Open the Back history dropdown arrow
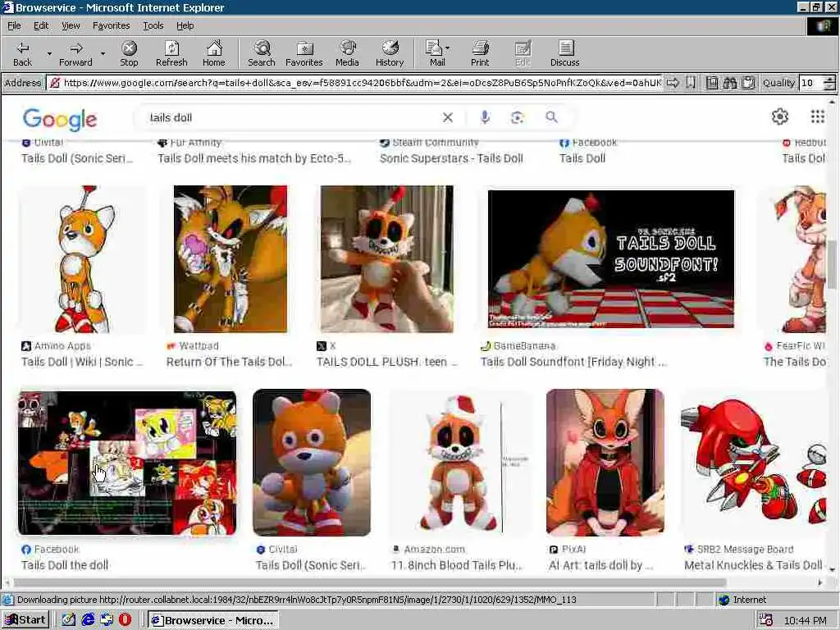This screenshot has width=840, height=630. (x=49, y=53)
